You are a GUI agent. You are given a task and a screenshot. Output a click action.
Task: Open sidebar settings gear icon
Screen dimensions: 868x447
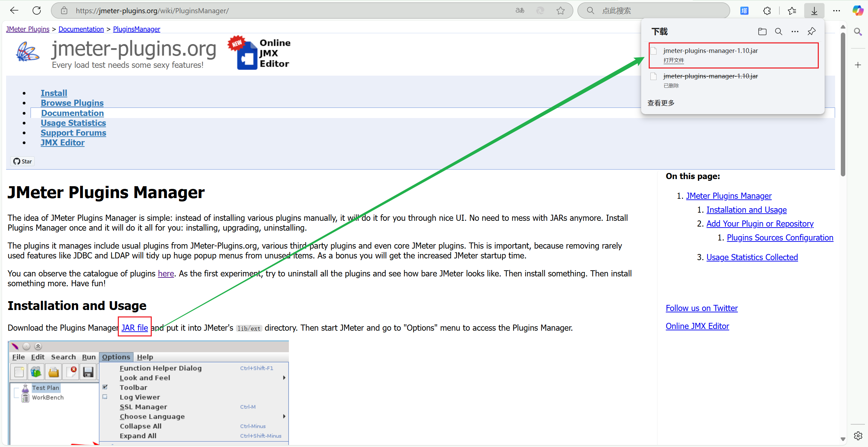click(x=858, y=435)
